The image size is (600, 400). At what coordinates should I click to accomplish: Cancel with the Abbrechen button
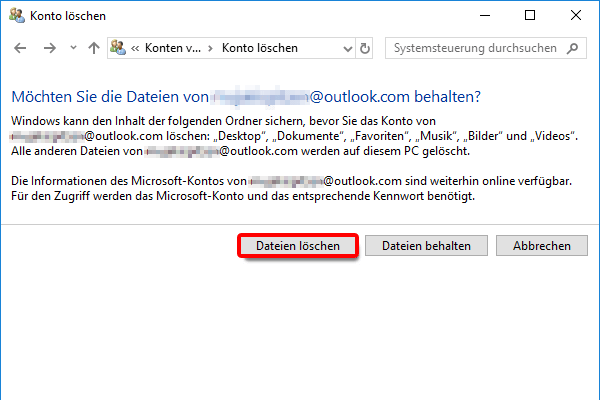[542, 246]
